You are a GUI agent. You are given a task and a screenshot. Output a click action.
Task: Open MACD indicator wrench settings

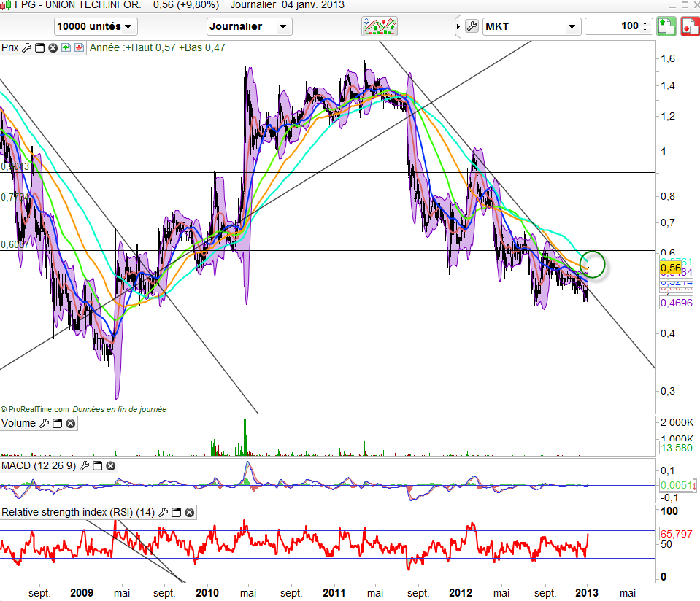click(x=84, y=465)
